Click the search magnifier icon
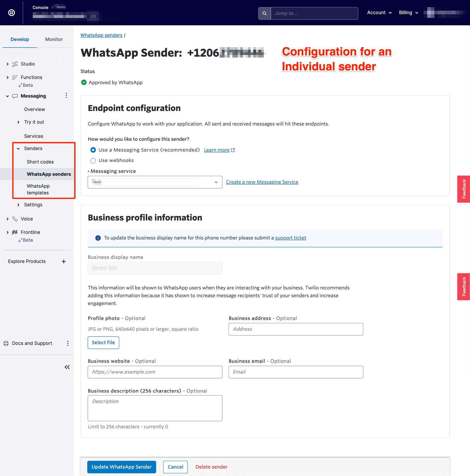Image resolution: width=470 pixels, height=476 pixels. coord(264,13)
